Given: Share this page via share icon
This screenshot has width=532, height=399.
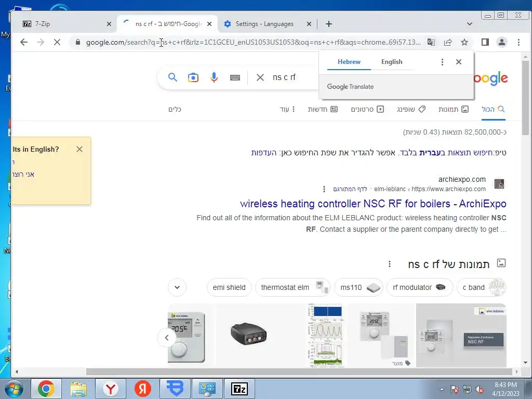Looking at the screenshot, I should [x=448, y=42].
